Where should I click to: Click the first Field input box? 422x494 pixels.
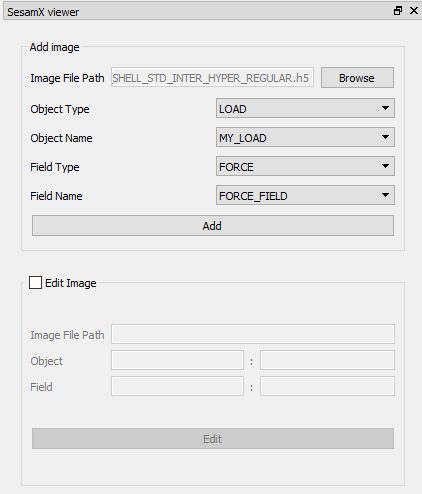coord(177,386)
